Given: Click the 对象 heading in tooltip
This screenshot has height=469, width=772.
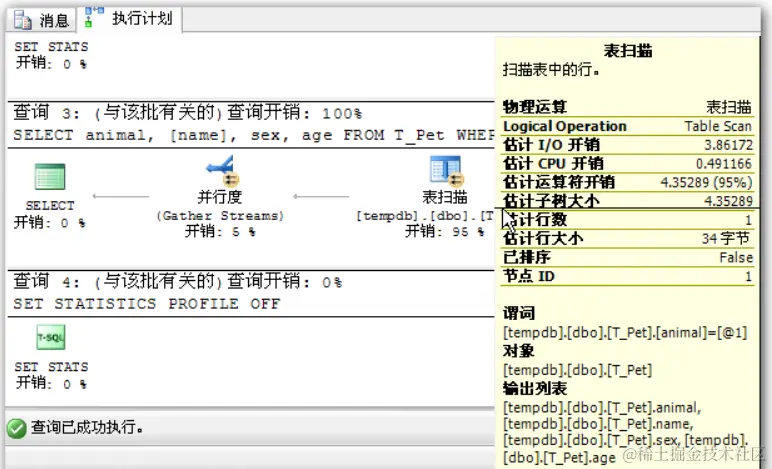Looking at the screenshot, I should point(518,350).
